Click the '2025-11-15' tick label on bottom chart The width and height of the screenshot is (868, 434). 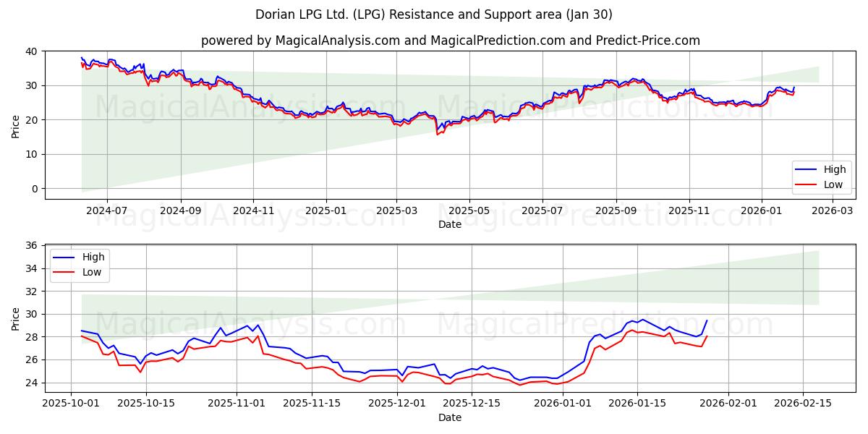(312, 403)
